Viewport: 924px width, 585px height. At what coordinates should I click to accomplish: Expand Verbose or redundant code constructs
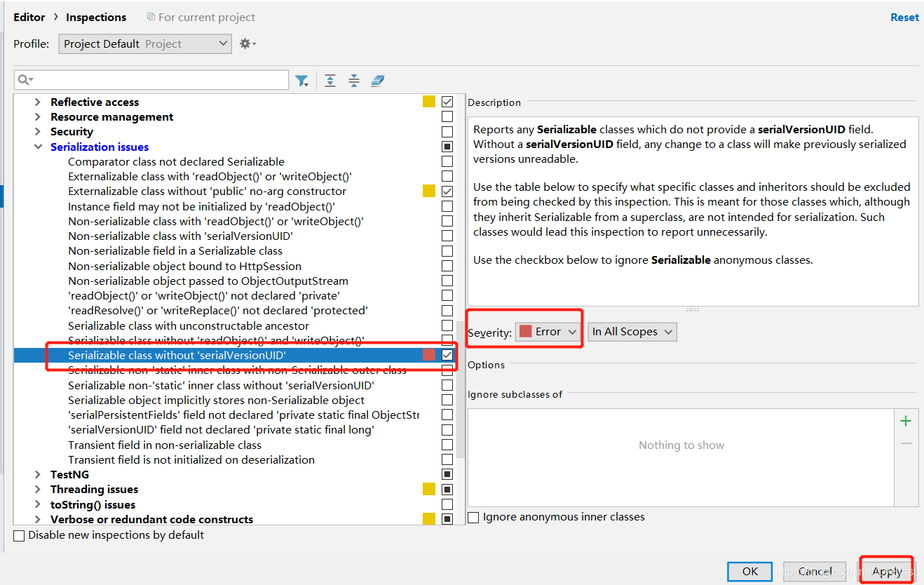(38, 520)
